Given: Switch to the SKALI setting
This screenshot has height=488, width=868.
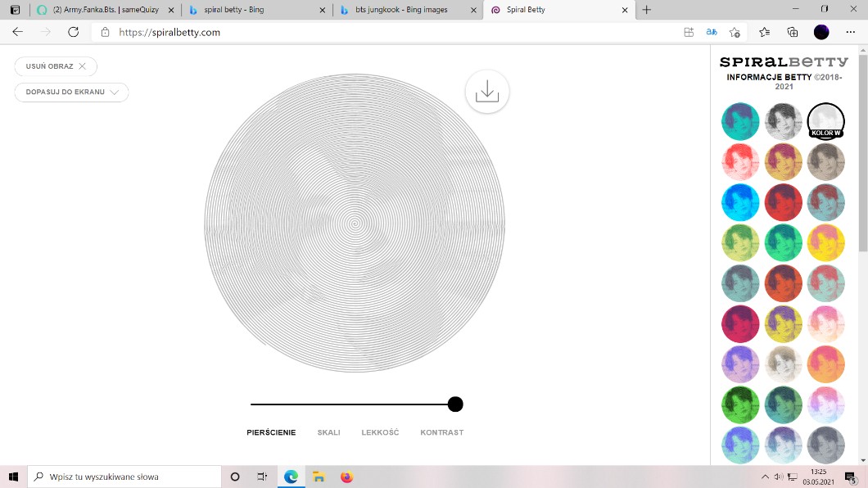Looking at the screenshot, I should click(328, 432).
